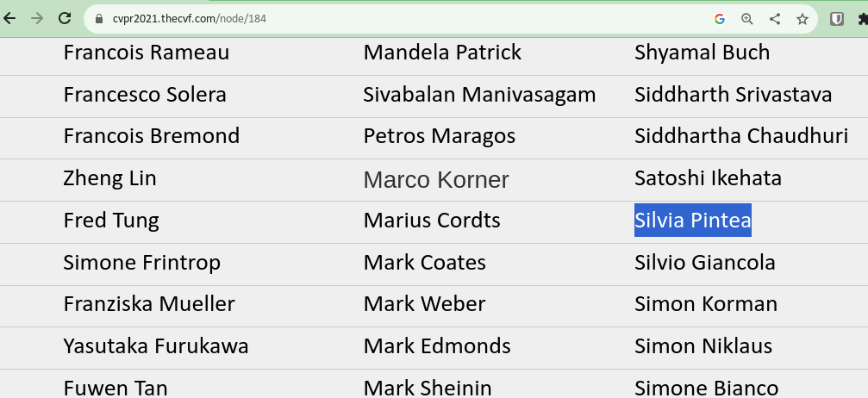This screenshot has width=868, height=398.
Task: Select the Sivabalan Manivasagam entry
Action: click(x=479, y=95)
